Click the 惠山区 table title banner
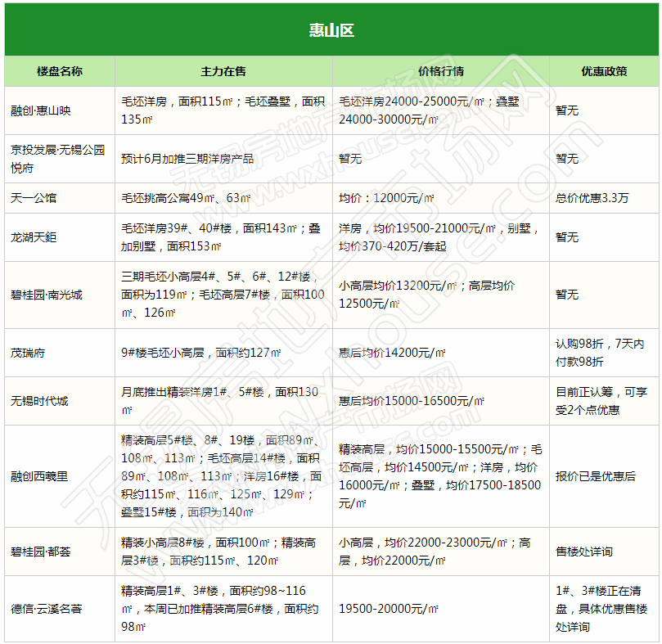 pyautogui.click(x=331, y=30)
